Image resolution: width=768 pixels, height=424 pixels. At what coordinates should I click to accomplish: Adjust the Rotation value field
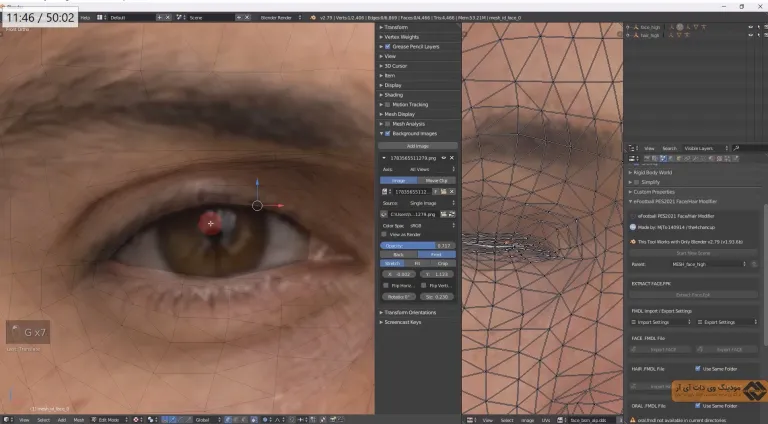399,297
